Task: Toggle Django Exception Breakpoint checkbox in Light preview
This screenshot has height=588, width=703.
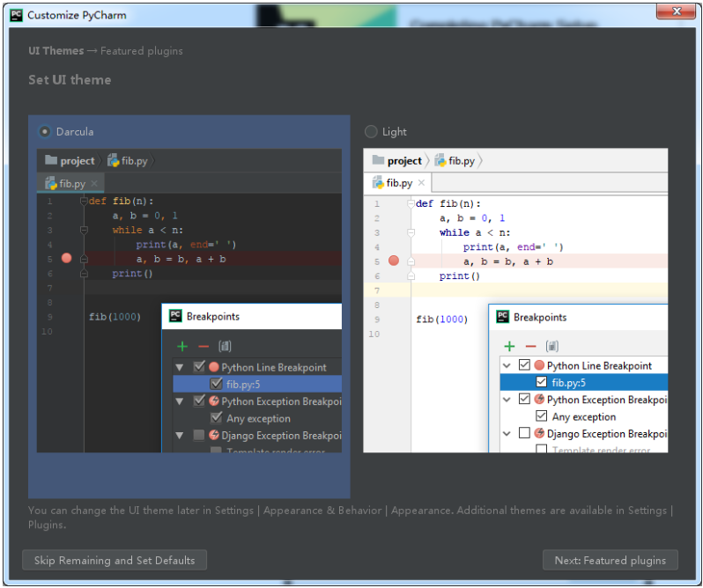Action: (x=525, y=433)
